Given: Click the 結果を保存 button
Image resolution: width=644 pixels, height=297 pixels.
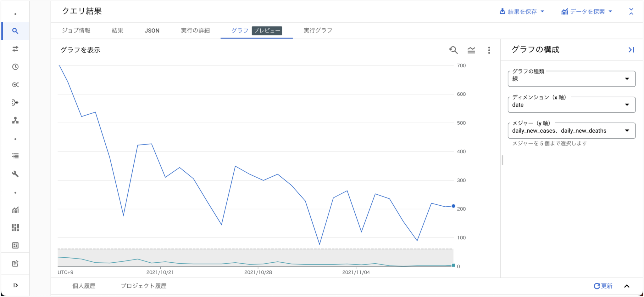Looking at the screenshot, I should (522, 12).
